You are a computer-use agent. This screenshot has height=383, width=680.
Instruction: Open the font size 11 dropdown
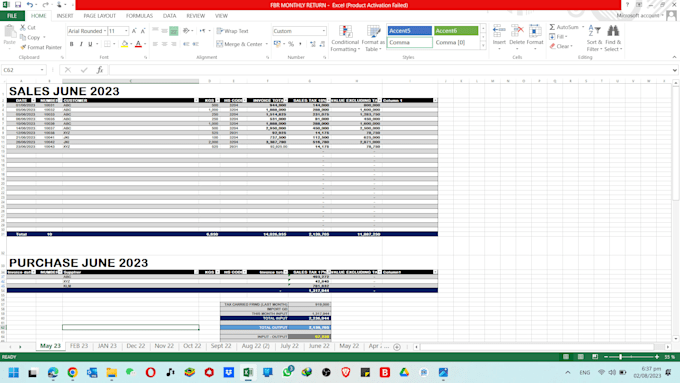126,31
